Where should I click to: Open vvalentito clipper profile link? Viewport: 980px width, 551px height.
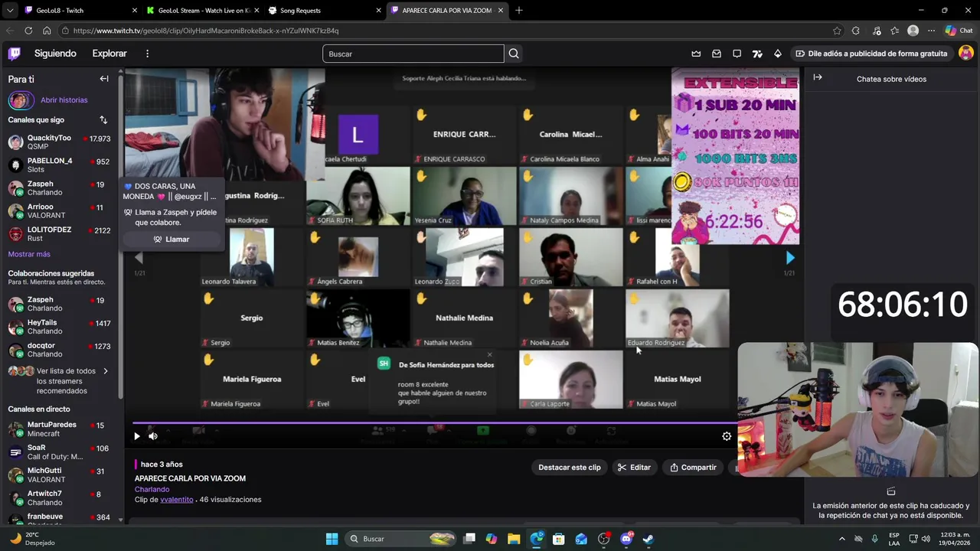(x=177, y=500)
